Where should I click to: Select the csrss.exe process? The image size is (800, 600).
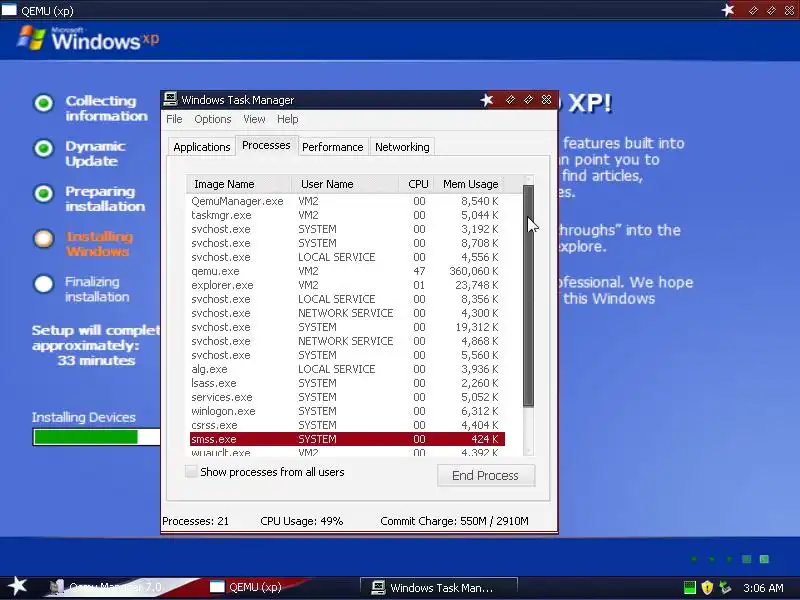click(347, 425)
